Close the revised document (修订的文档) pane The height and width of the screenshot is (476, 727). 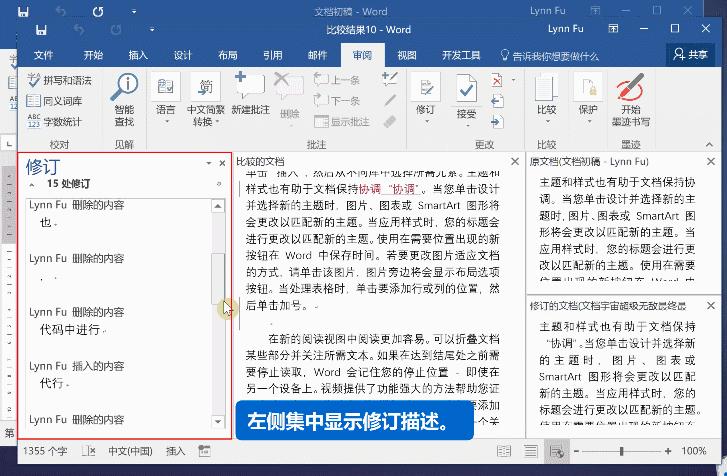coord(711,305)
